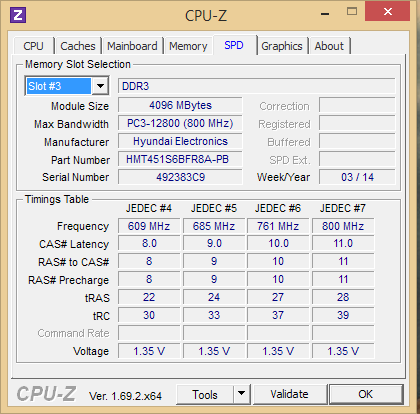Switch to the Caches tab

pyautogui.click(x=78, y=46)
